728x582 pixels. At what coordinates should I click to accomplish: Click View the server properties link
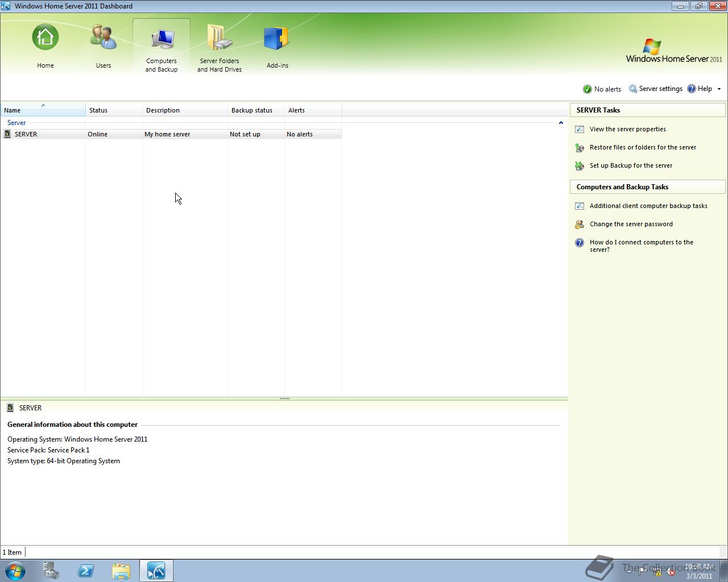click(x=627, y=129)
